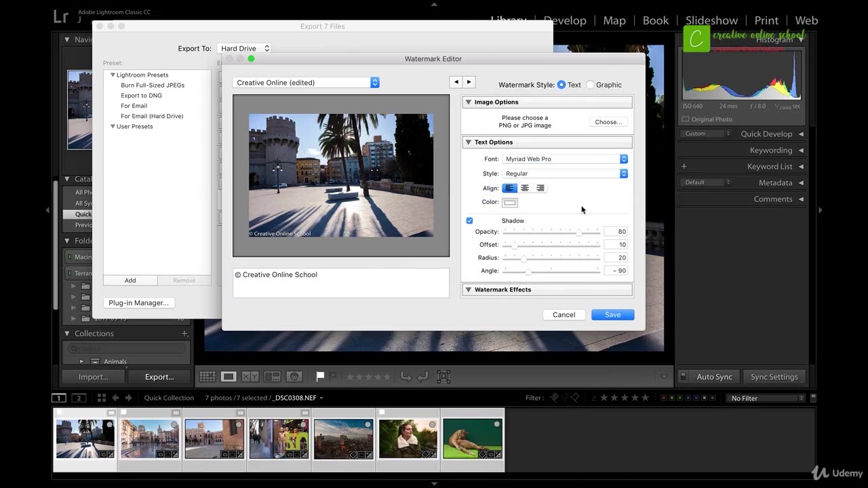The width and height of the screenshot is (868, 488).
Task: Open Survey view in toolbar
Action: pos(272,376)
